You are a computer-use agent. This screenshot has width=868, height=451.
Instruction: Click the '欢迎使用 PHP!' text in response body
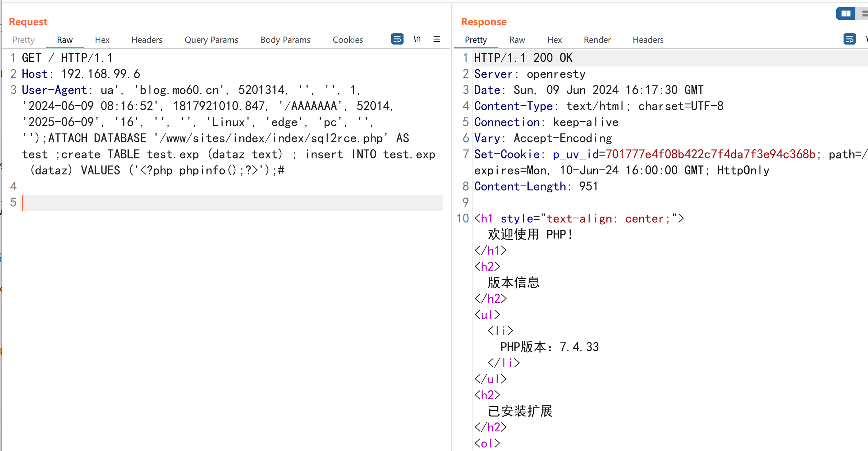click(x=530, y=234)
